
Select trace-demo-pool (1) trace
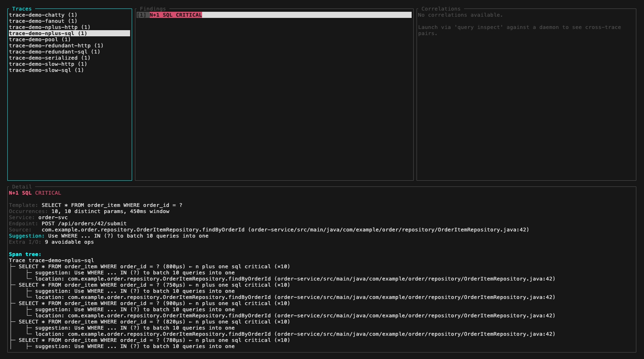click(x=40, y=39)
